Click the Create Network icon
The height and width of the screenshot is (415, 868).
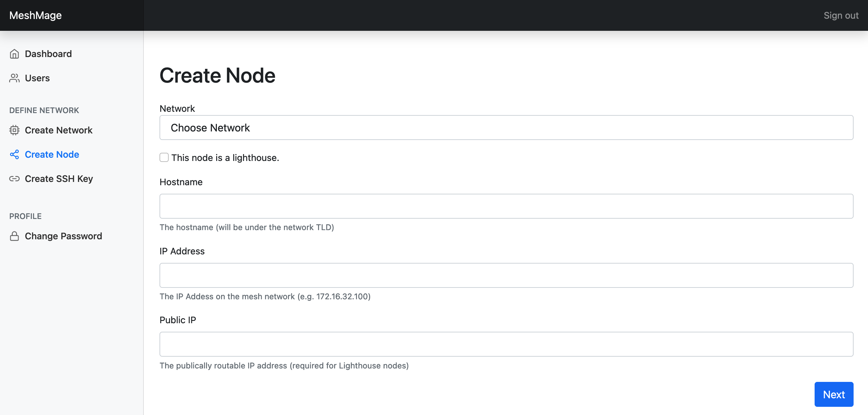click(x=14, y=130)
